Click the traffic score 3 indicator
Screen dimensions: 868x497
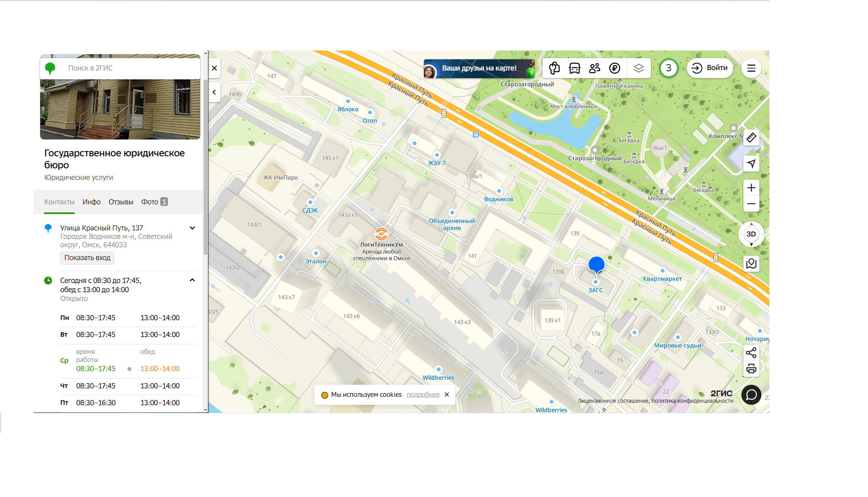pyautogui.click(x=668, y=68)
